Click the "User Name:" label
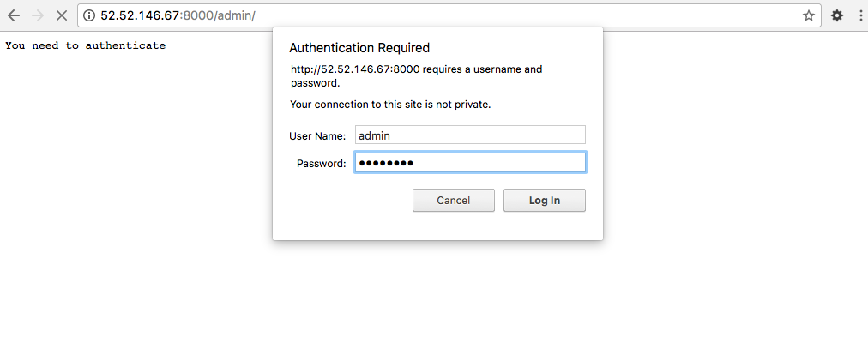 click(317, 135)
